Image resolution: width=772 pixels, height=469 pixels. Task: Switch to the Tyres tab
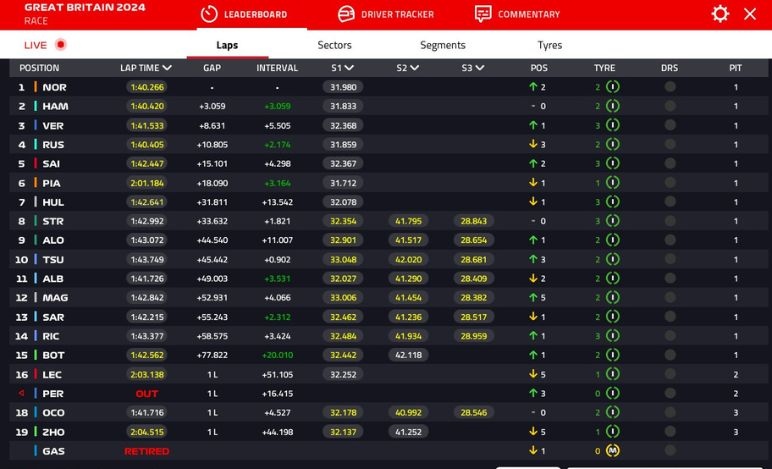coord(549,45)
